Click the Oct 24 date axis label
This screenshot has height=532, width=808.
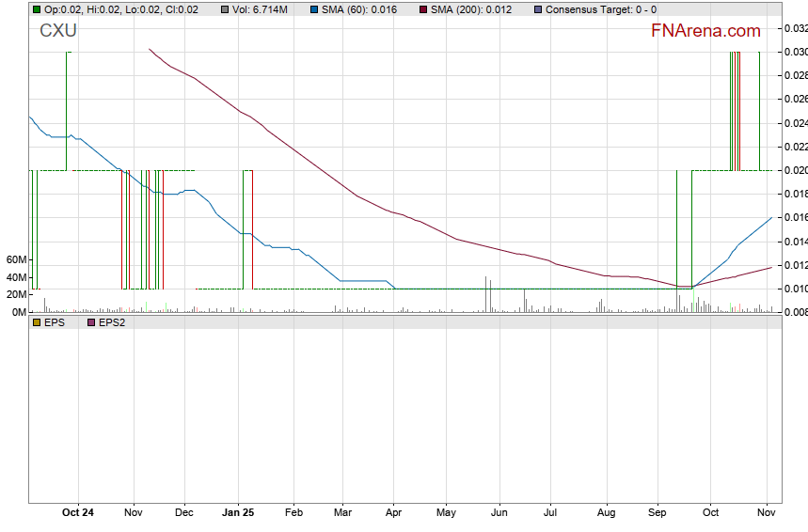[77, 513]
